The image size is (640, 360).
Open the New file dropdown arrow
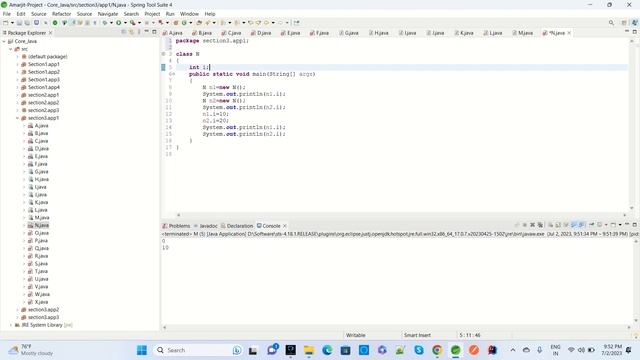12,23
